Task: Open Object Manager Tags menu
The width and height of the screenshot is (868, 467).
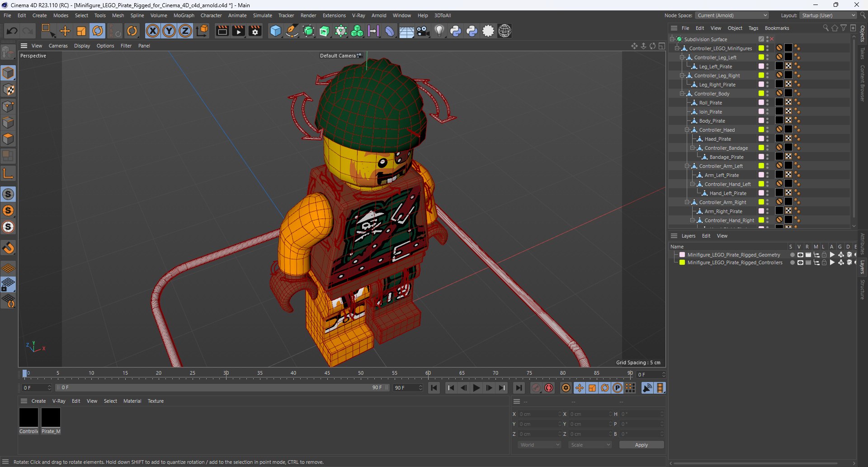Action: click(753, 28)
